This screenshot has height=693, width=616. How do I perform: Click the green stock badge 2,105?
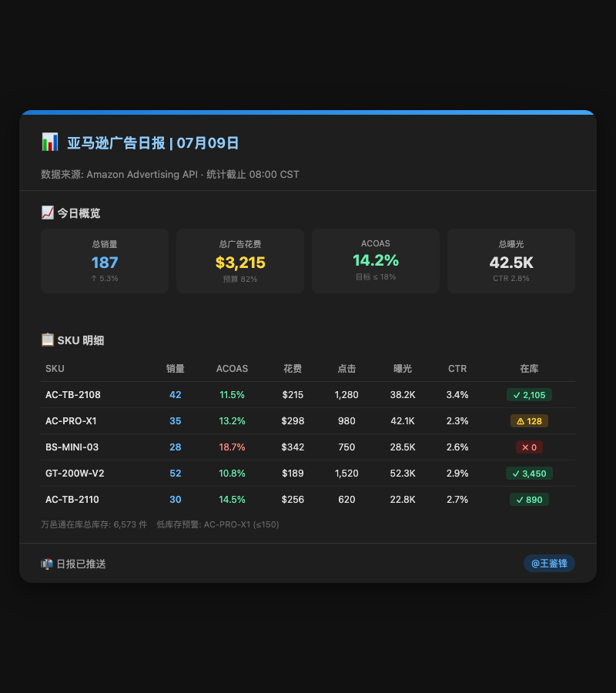pyautogui.click(x=529, y=395)
